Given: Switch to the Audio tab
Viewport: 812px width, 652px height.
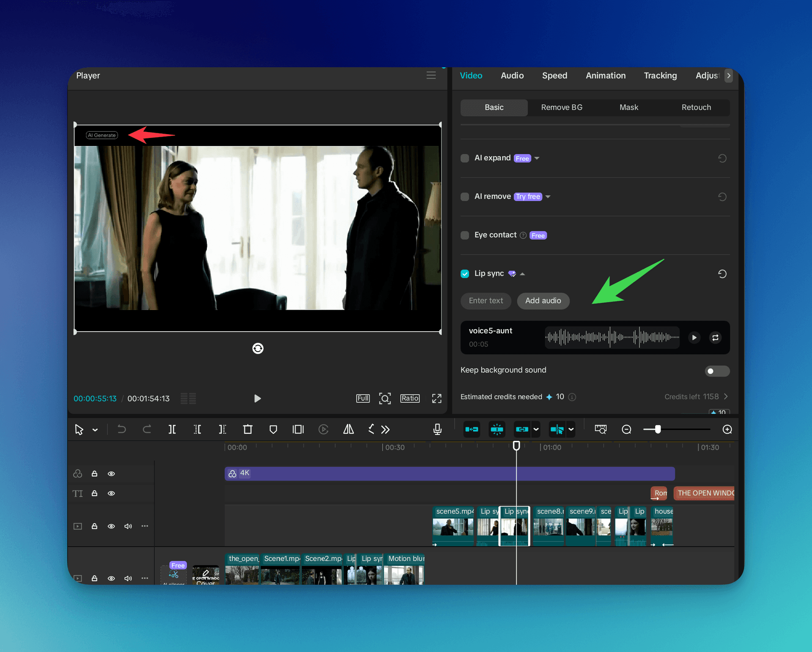Looking at the screenshot, I should (512, 75).
